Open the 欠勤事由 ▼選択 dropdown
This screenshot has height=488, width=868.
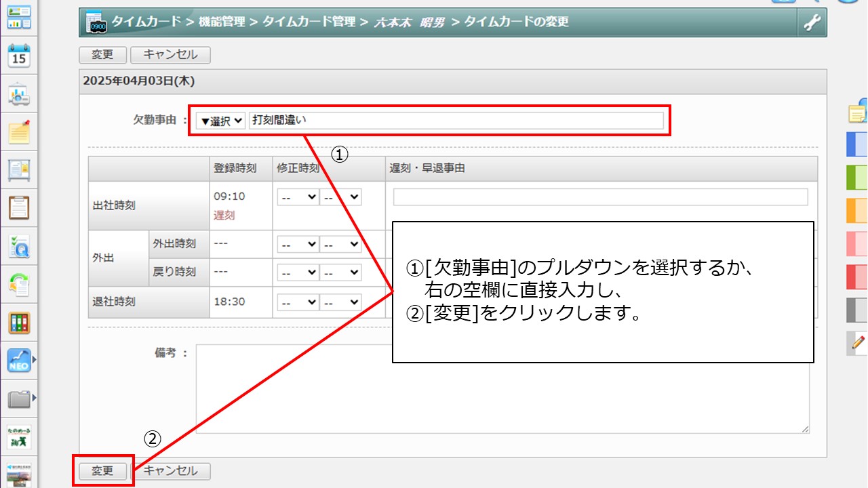click(x=220, y=121)
